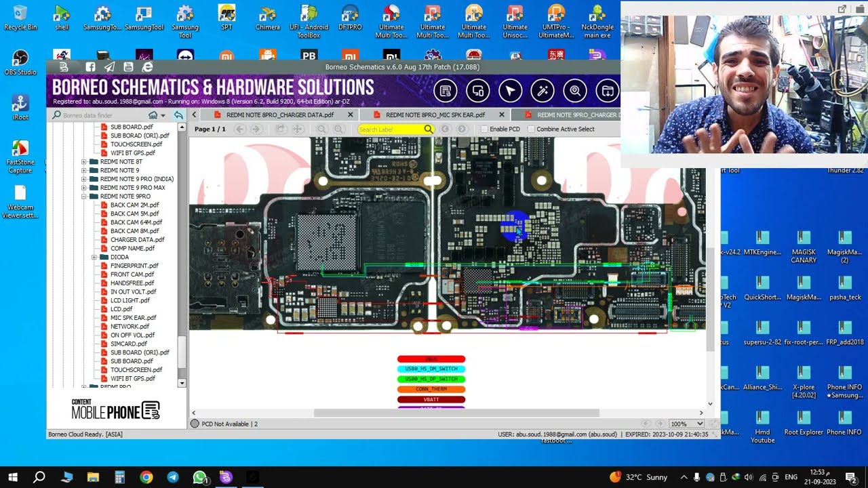Select the orange CONN_THERM legend label
Viewport: 868px width, 488px height.
[431, 390]
